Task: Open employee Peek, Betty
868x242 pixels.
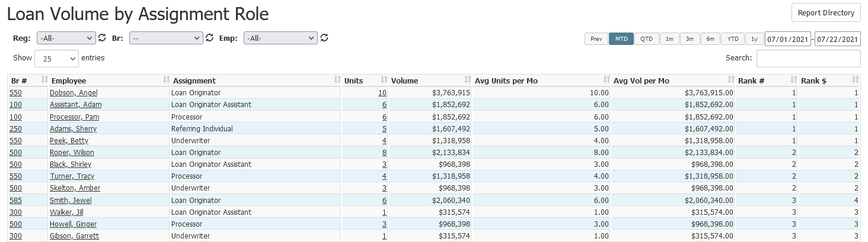Action: (69, 140)
